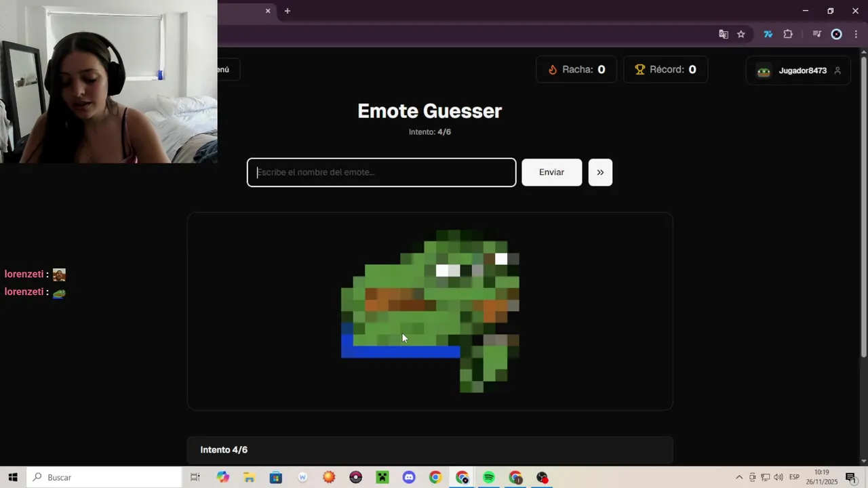Open the media controls icon in Chrome toolbar

click(816, 34)
